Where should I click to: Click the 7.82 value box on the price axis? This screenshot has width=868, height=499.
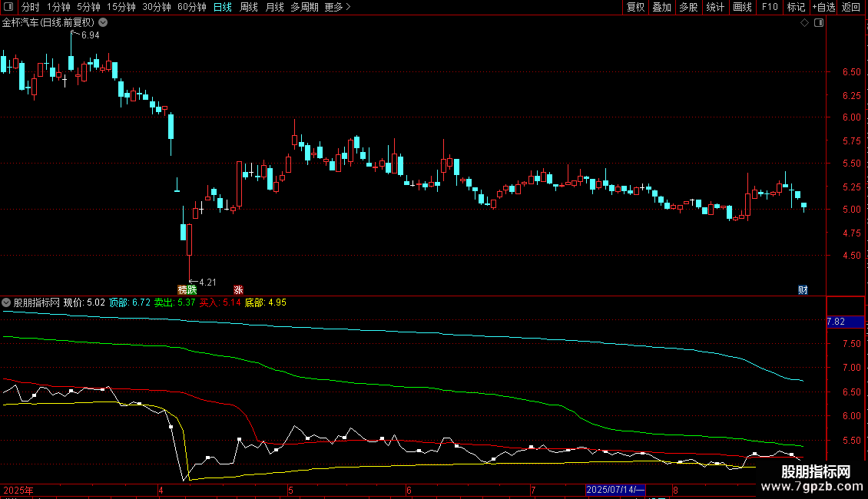click(x=845, y=322)
